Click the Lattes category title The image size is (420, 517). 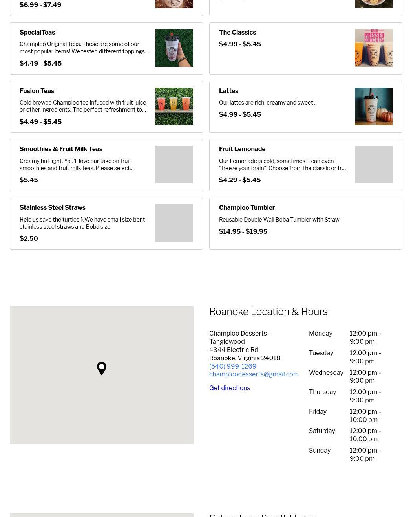click(x=228, y=91)
